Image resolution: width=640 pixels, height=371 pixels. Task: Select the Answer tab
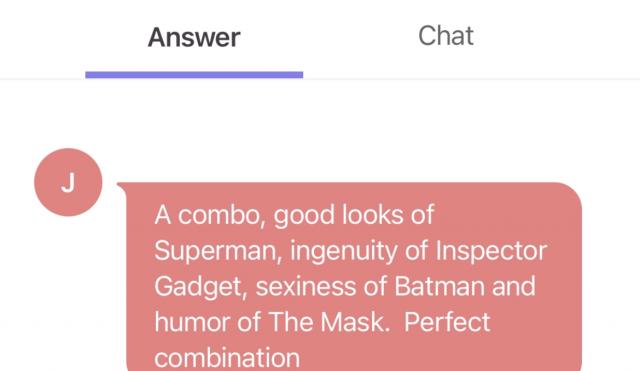tap(194, 38)
